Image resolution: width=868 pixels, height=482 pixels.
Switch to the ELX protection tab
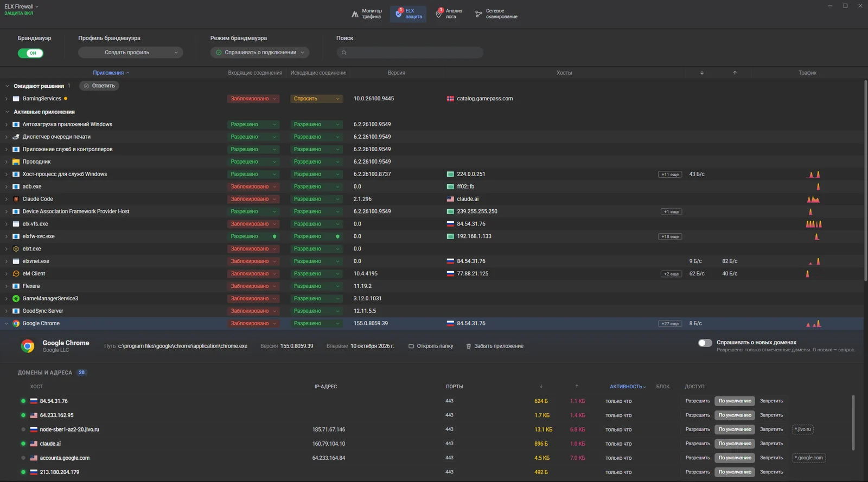(x=408, y=14)
